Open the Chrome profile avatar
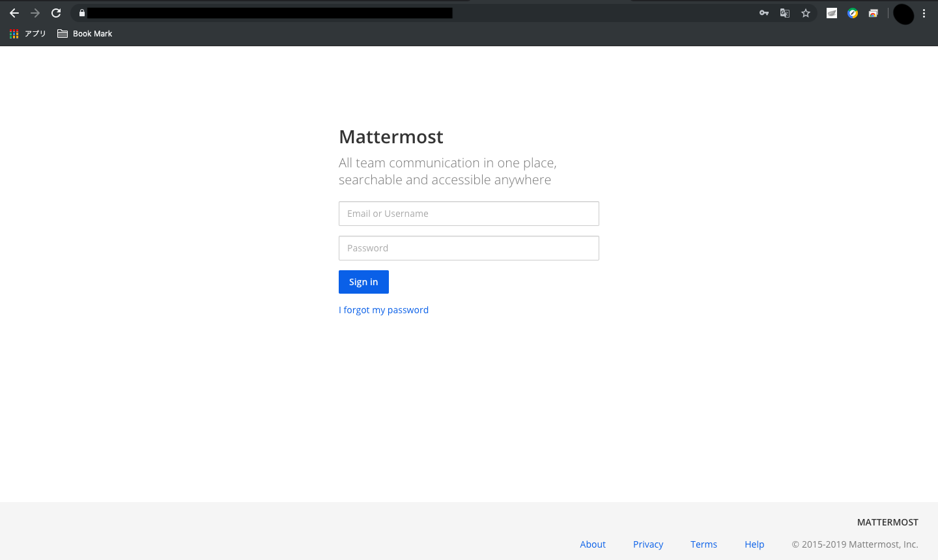This screenshot has width=938, height=560. point(903,14)
